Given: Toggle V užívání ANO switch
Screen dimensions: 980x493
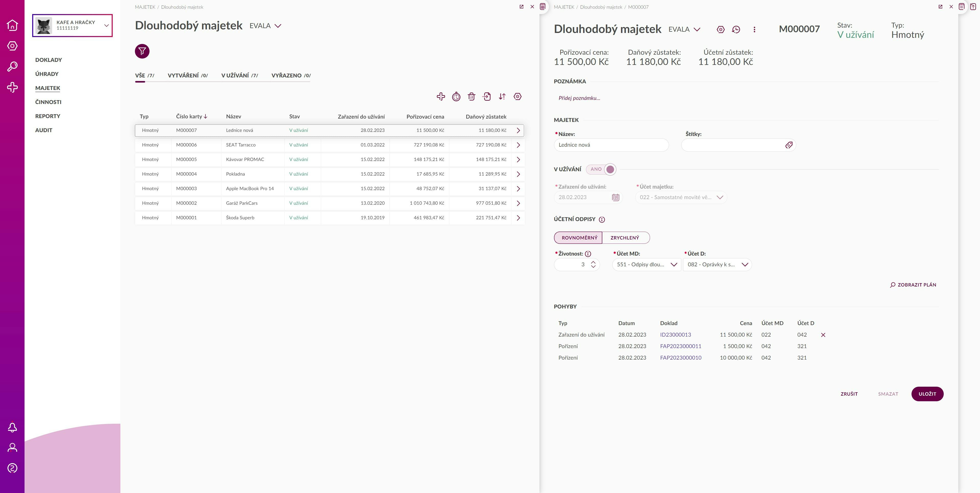Looking at the screenshot, I should (601, 169).
